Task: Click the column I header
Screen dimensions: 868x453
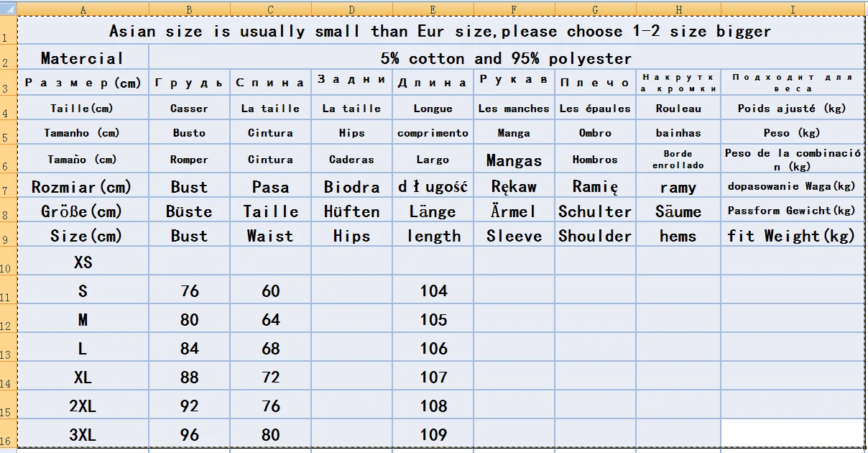Action: tap(793, 9)
